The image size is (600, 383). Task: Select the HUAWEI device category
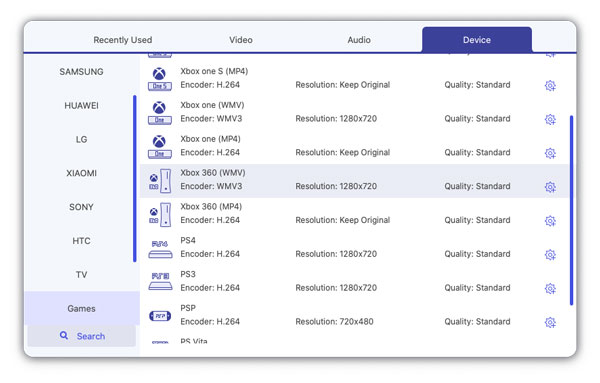point(82,106)
